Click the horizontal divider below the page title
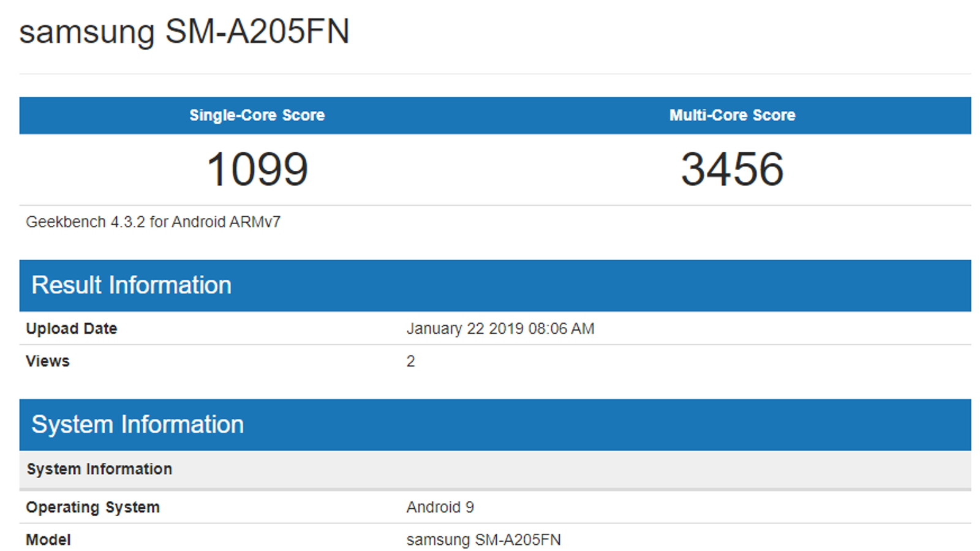The image size is (980, 551). click(495, 74)
